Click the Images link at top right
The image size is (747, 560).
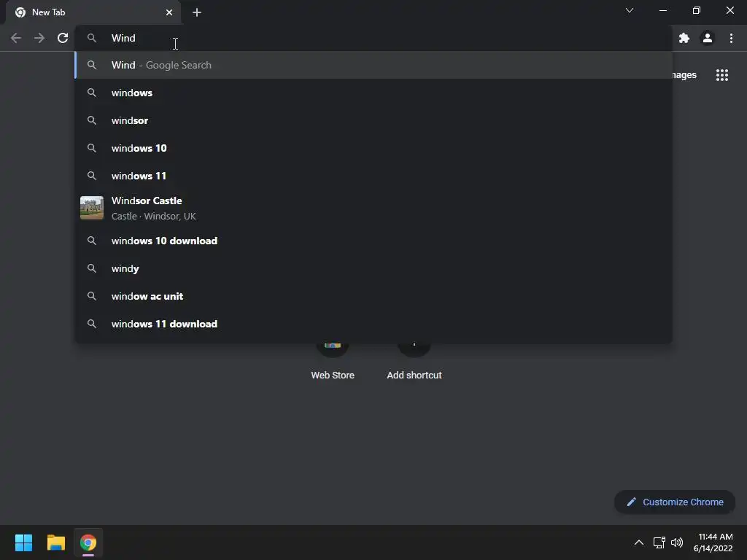click(684, 75)
